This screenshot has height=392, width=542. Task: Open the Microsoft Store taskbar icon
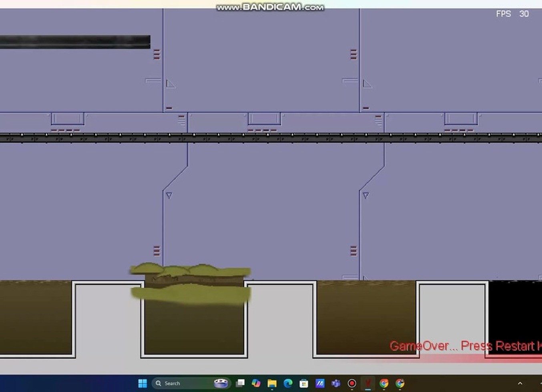click(304, 383)
